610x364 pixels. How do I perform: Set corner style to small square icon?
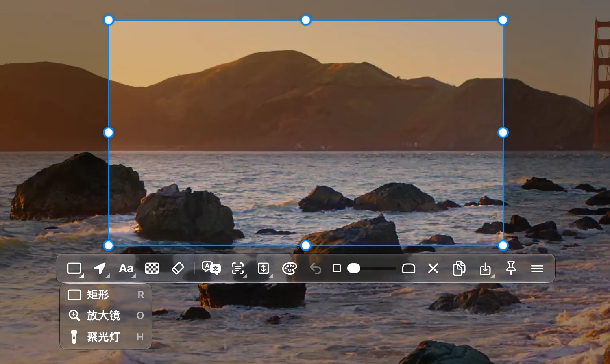[x=337, y=269]
